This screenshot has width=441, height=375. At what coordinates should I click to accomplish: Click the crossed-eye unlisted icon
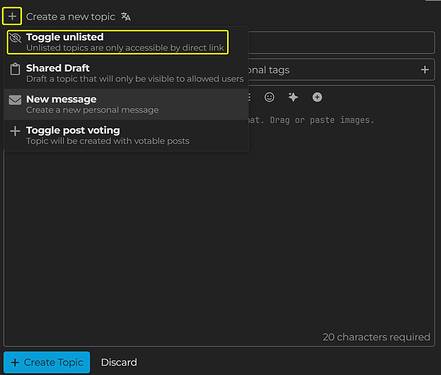coord(15,38)
